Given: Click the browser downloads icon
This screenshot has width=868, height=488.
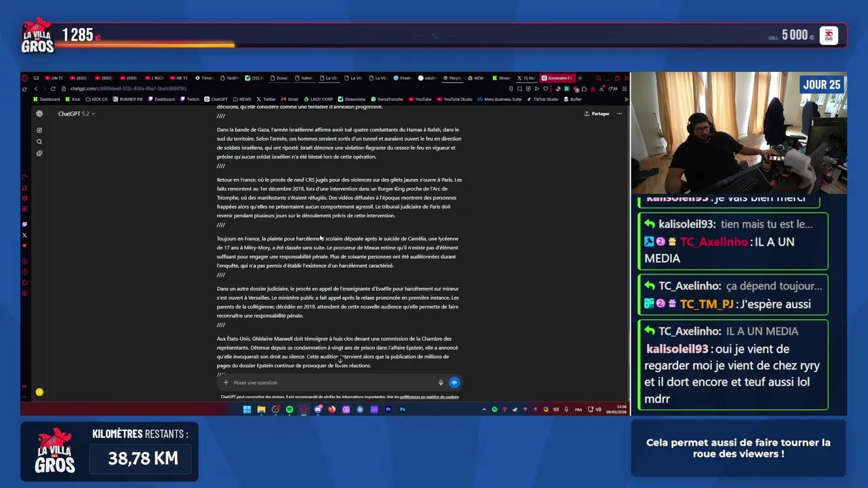Looking at the screenshot, I should click(601, 89).
